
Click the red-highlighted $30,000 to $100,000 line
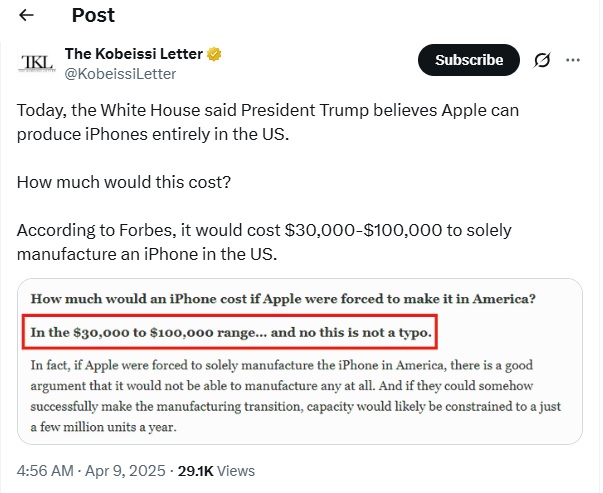[x=230, y=332]
